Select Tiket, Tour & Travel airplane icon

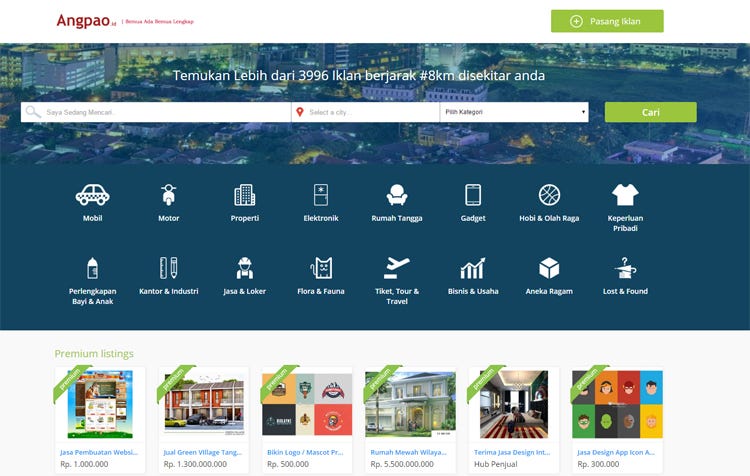[x=397, y=268]
